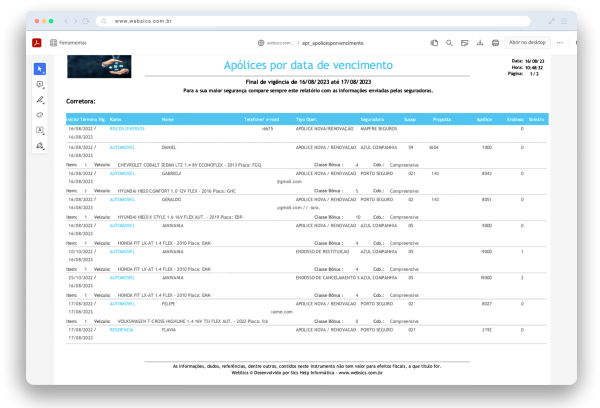
Task: Choose the sign stamp tool
Action: coord(40,146)
